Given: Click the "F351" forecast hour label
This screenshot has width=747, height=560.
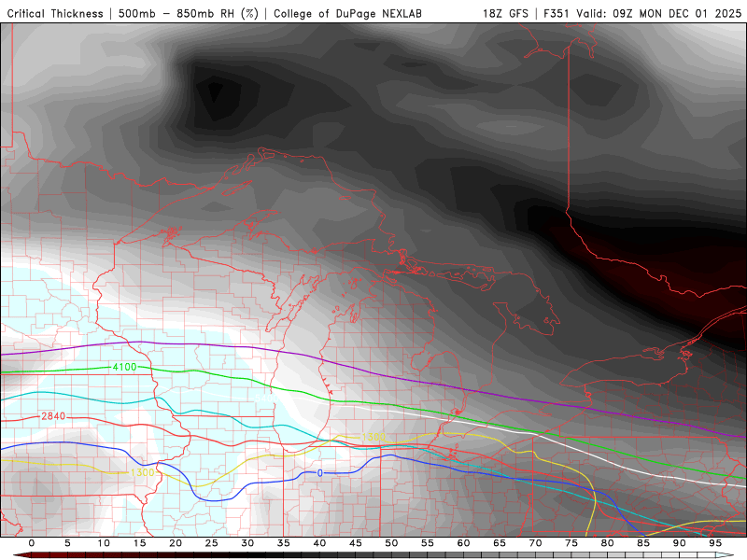Looking at the screenshot, I should [x=557, y=13].
